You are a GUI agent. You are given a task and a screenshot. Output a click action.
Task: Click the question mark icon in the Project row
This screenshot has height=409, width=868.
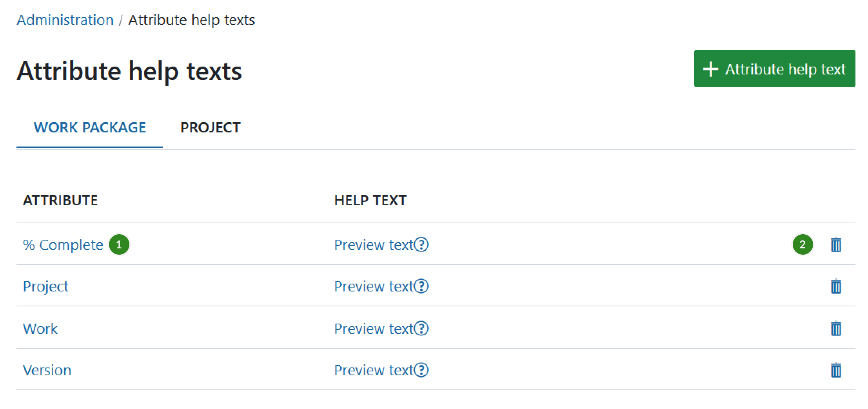coord(421,287)
